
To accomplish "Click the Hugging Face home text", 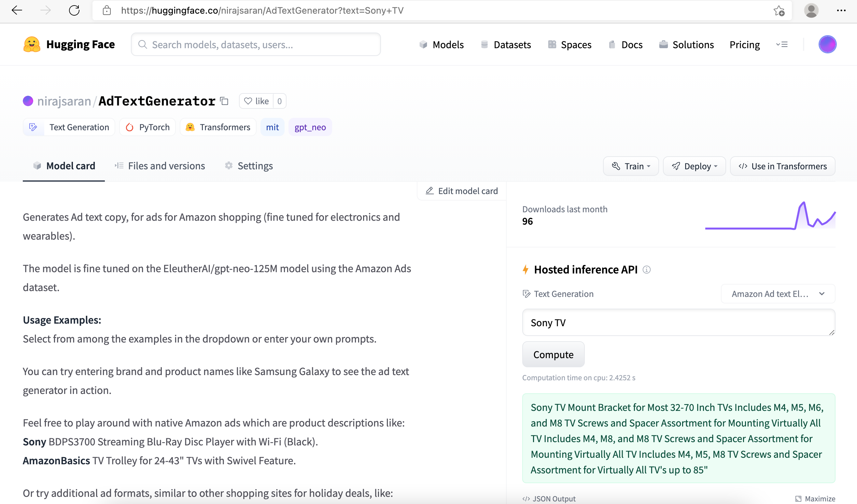I will click(81, 45).
